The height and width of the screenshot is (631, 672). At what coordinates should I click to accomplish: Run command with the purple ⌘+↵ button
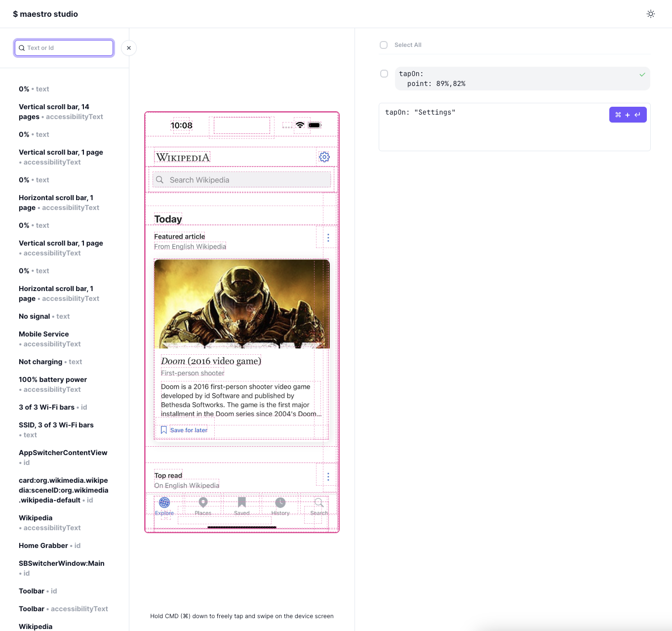628,115
